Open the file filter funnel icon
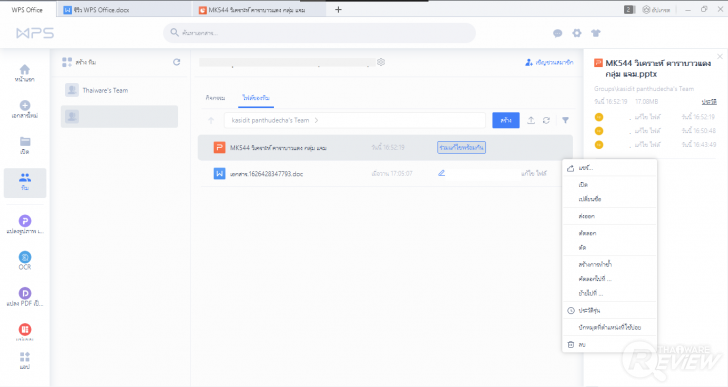The width and height of the screenshot is (728, 387). pos(566,120)
